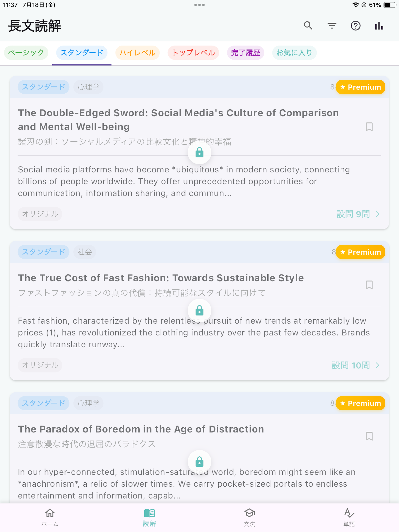Open the search magnifier icon
This screenshot has height=532, width=399.
point(308,26)
